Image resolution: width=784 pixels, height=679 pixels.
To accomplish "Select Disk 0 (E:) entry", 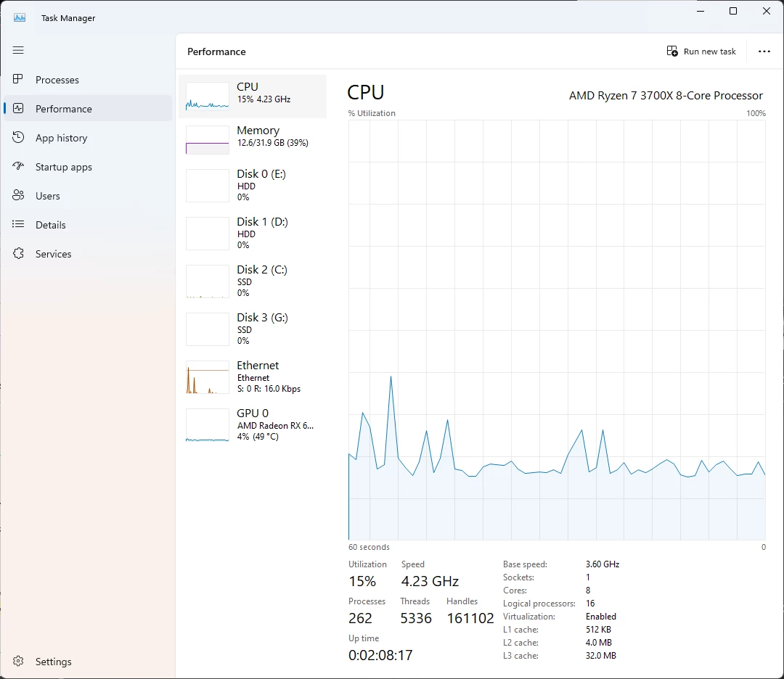I will [253, 186].
